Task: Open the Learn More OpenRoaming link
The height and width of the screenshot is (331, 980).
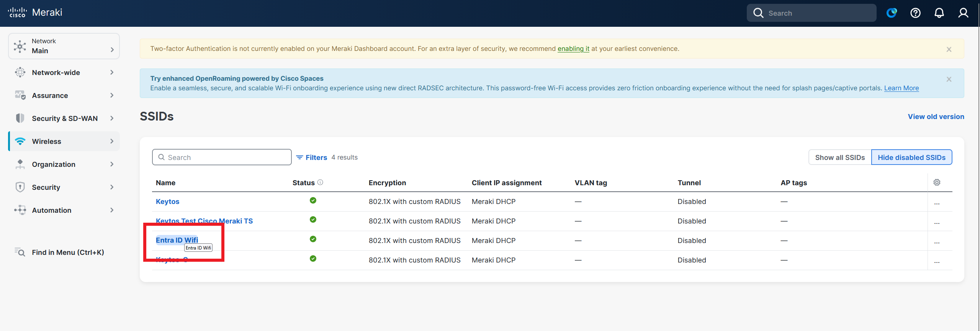Action: click(x=901, y=88)
